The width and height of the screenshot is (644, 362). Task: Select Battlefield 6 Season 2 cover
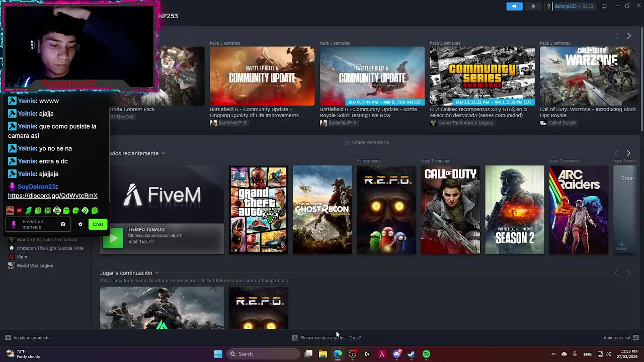tap(514, 210)
